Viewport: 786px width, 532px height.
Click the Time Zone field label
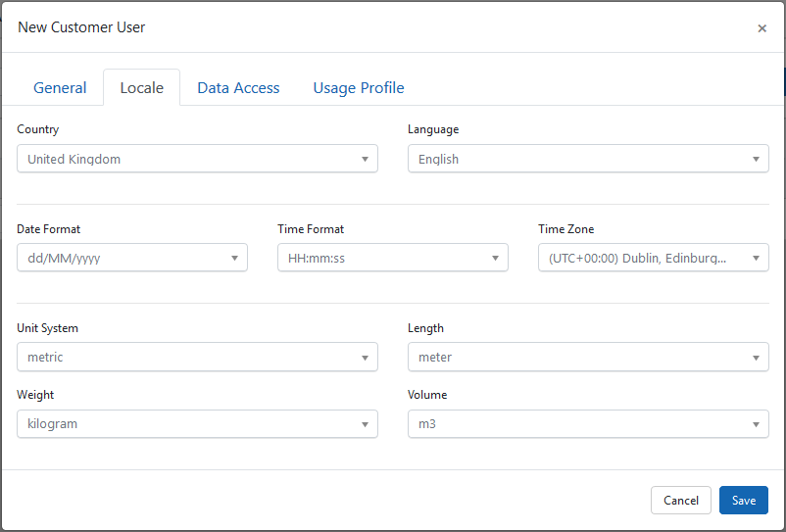click(565, 229)
